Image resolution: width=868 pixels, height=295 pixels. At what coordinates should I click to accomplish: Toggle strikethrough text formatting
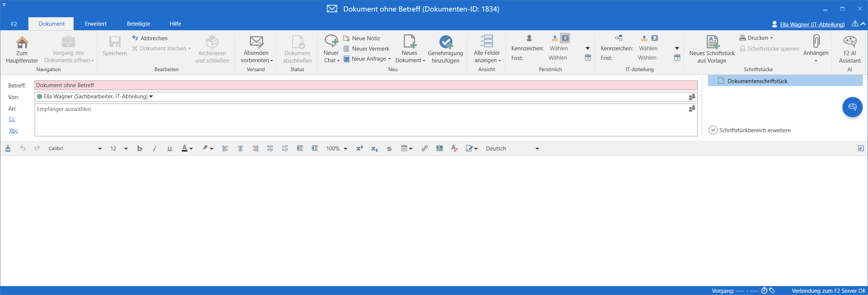[x=389, y=149]
